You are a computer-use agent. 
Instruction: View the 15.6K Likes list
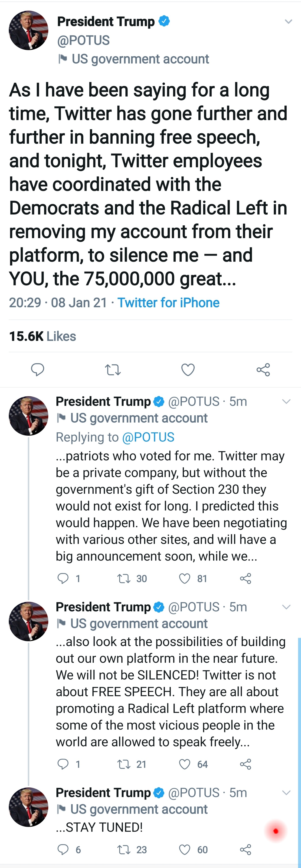(x=43, y=336)
